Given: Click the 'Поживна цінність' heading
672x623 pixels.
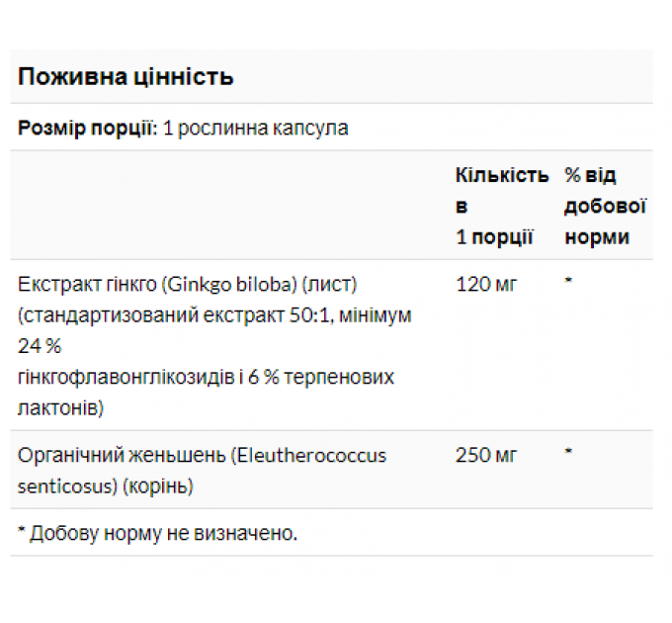Looking at the screenshot, I should 126,77.
